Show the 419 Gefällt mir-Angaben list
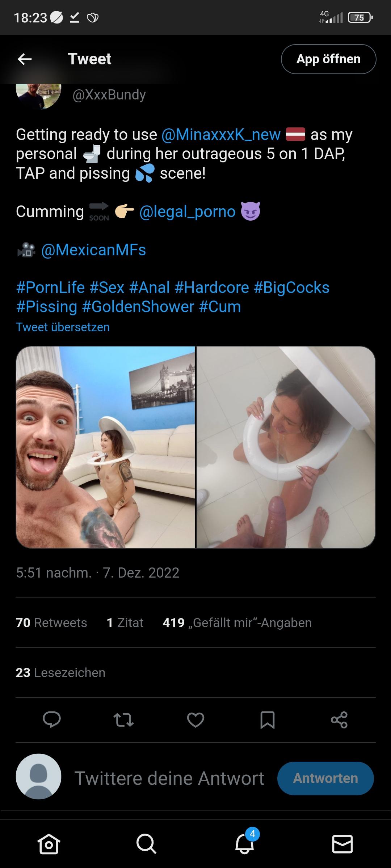Screen dimensions: 391x868 pos(237,622)
